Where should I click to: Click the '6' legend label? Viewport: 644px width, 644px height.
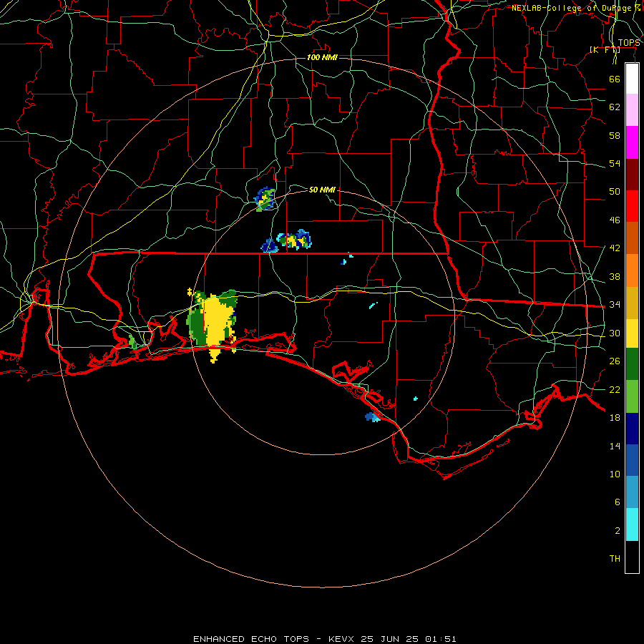click(617, 502)
